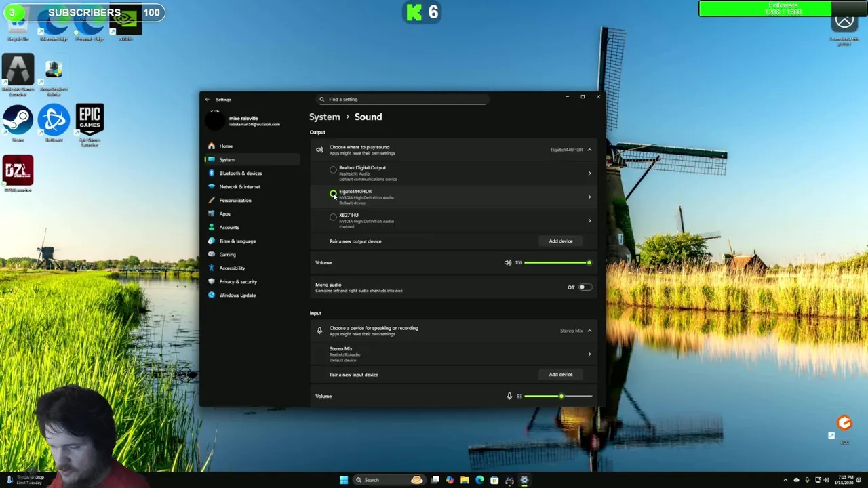Select the XB271HU output radio button
Viewport: 868px width, 488px height.
click(x=333, y=218)
